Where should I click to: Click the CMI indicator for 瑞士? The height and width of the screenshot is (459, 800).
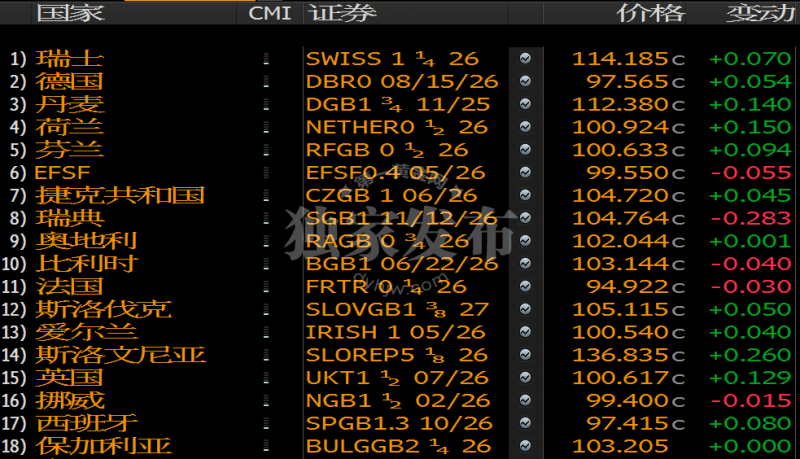[265, 59]
